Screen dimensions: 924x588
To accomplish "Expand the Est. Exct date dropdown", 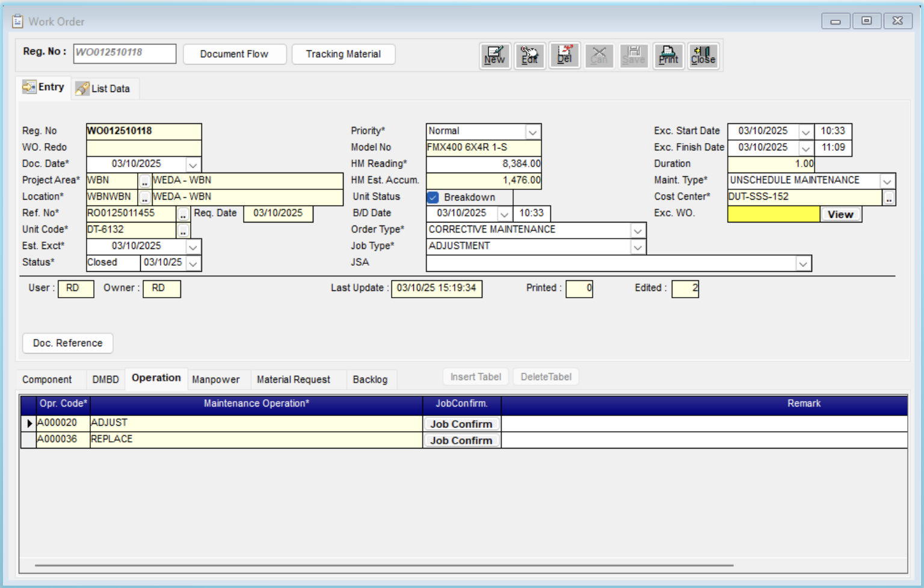I will 193,247.
